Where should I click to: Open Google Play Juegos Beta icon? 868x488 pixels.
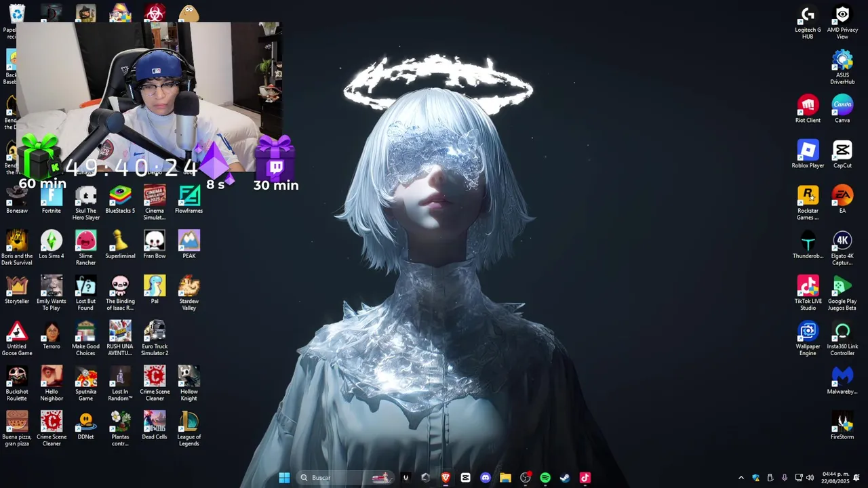pos(842,293)
